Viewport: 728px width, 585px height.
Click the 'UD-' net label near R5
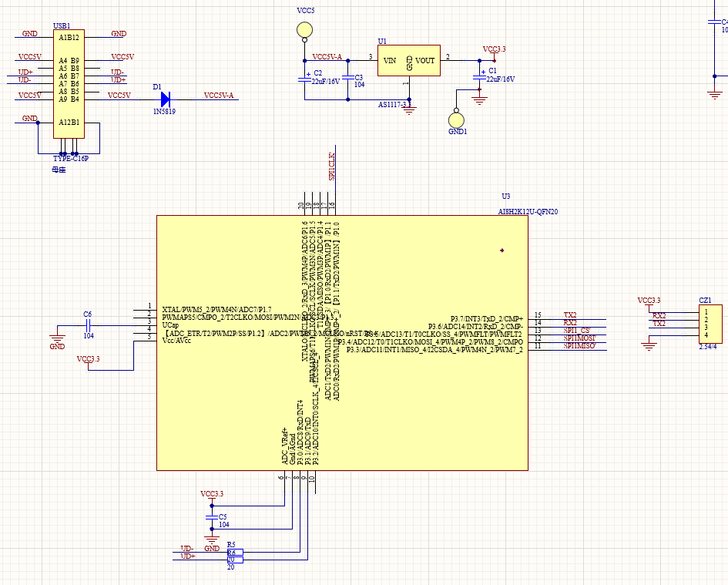[x=187, y=549]
